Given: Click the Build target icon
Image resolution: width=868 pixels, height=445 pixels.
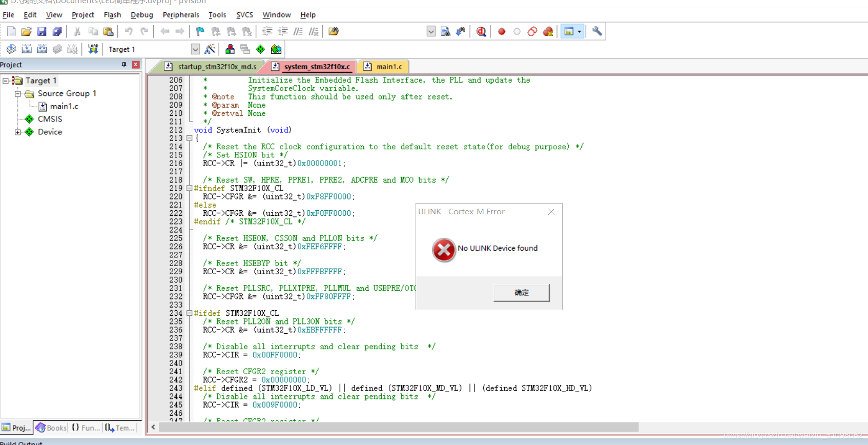Looking at the screenshot, I should [27, 49].
